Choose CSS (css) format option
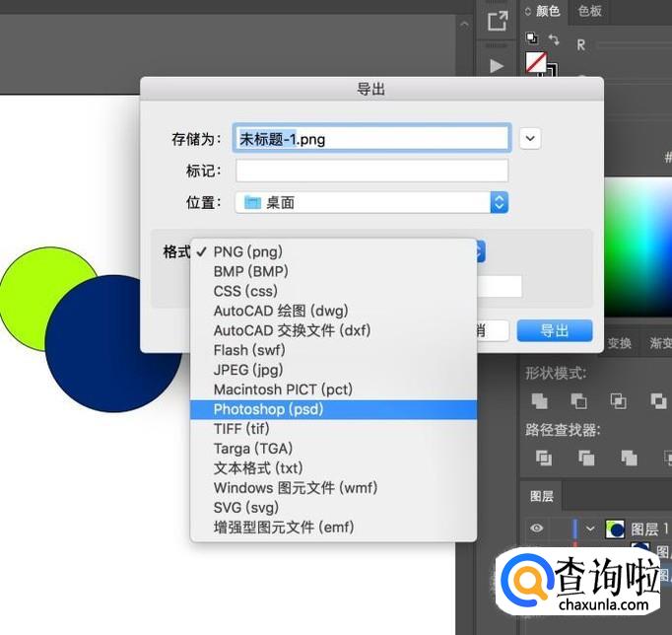 click(x=333, y=291)
